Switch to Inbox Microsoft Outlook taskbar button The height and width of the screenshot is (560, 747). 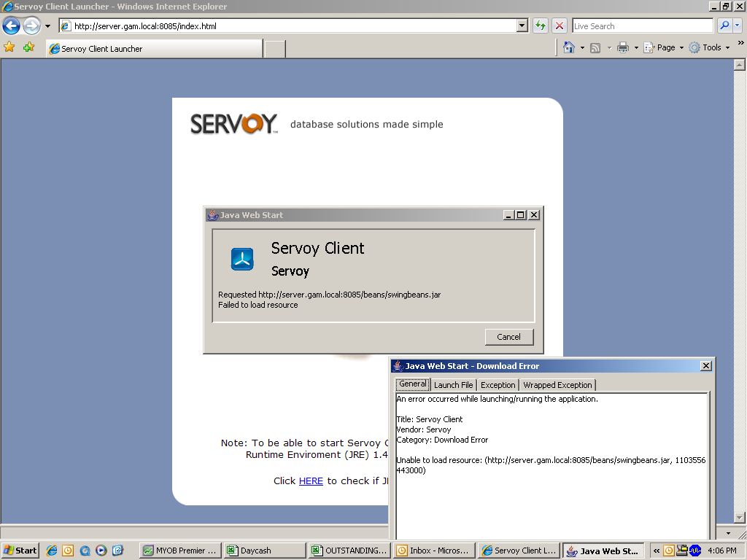tap(433, 551)
